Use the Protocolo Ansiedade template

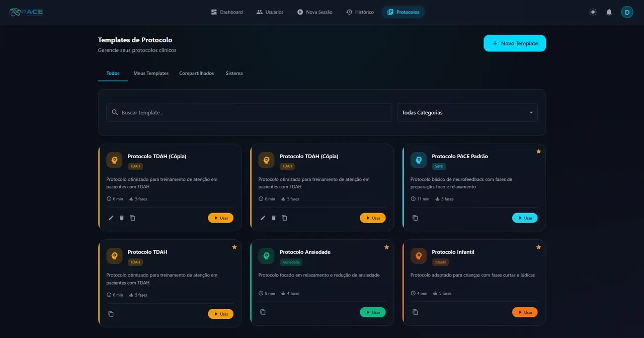pos(373,312)
